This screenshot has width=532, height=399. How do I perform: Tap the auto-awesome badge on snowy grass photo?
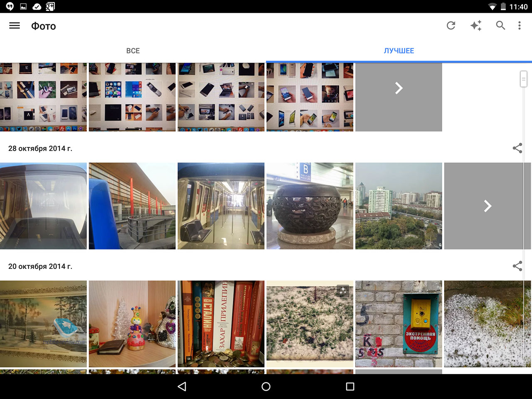point(343,291)
